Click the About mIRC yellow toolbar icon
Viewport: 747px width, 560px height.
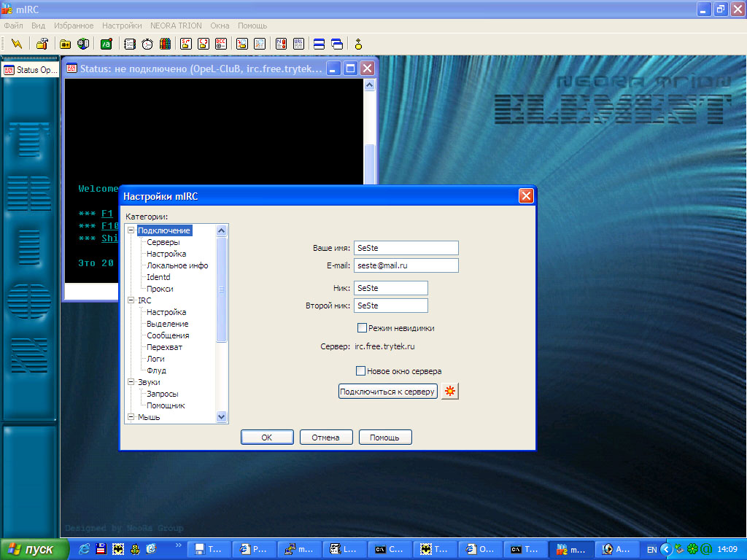[359, 44]
